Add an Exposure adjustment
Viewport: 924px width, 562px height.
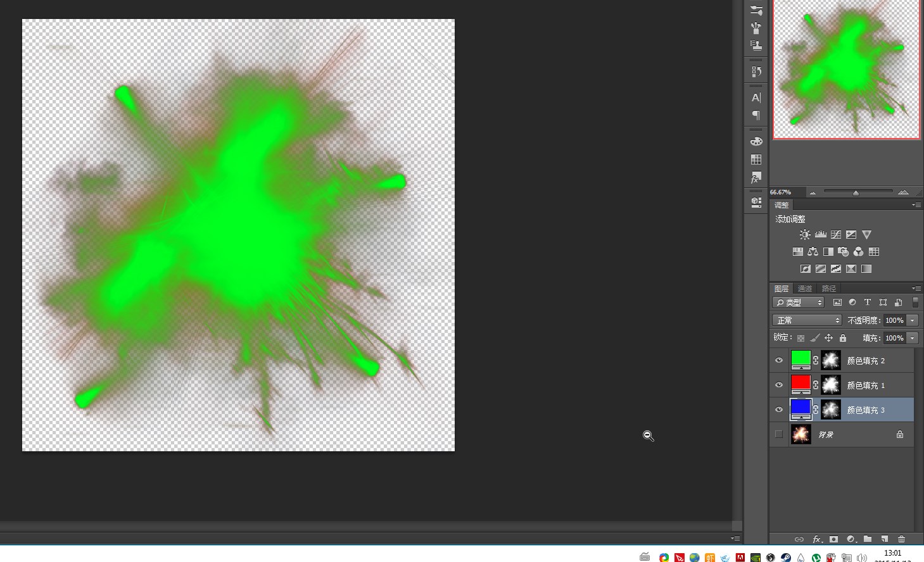click(851, 235)
